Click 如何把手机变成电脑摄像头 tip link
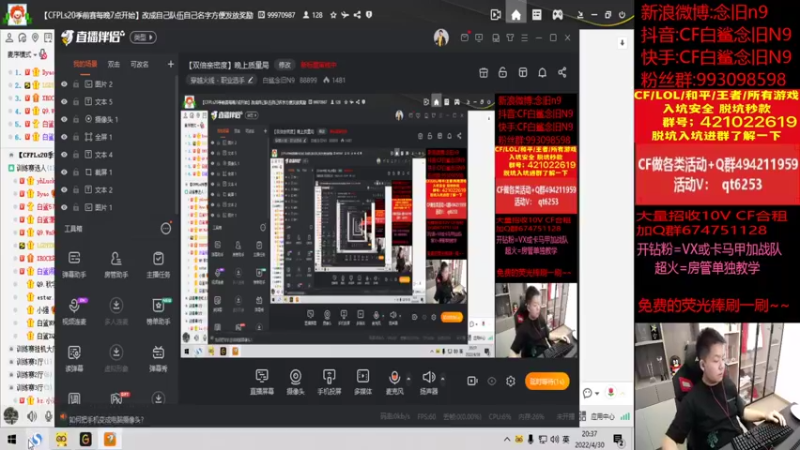The image size is (800, 450). click(107, 419)
